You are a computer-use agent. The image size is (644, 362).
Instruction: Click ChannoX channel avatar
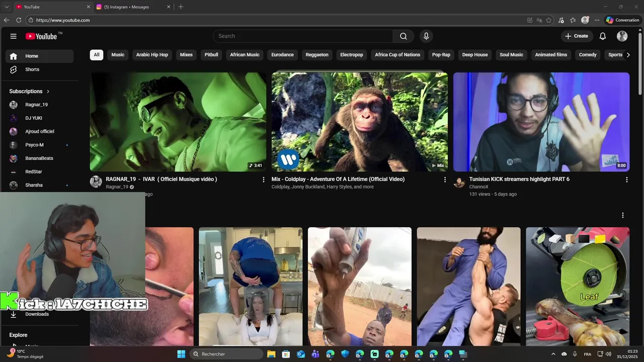459,182
